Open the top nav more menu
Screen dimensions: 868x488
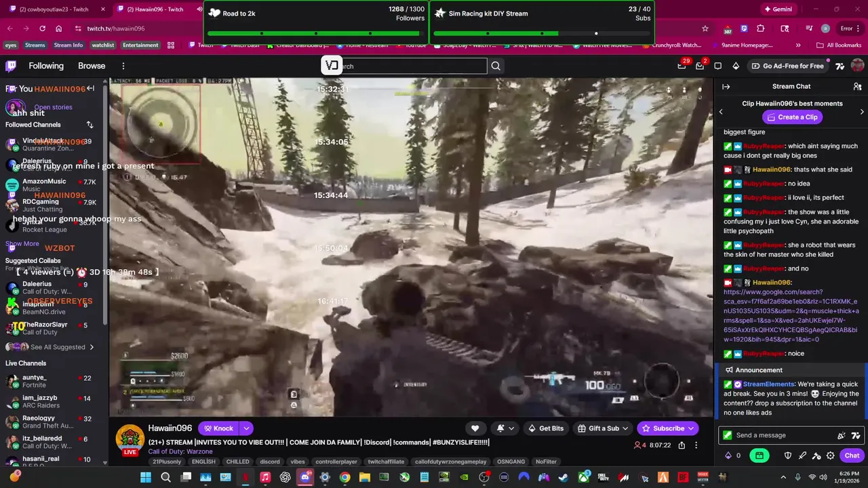pyautogui.click(x=123, y=66)
